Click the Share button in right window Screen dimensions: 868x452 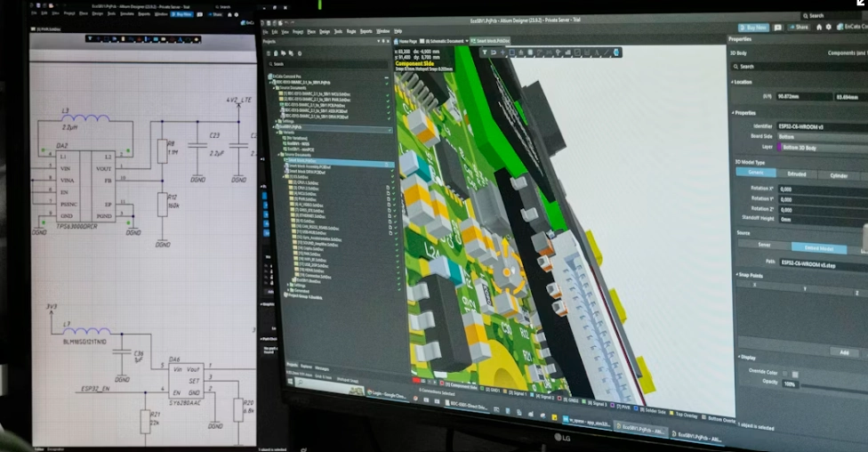(x=800, y=27)
